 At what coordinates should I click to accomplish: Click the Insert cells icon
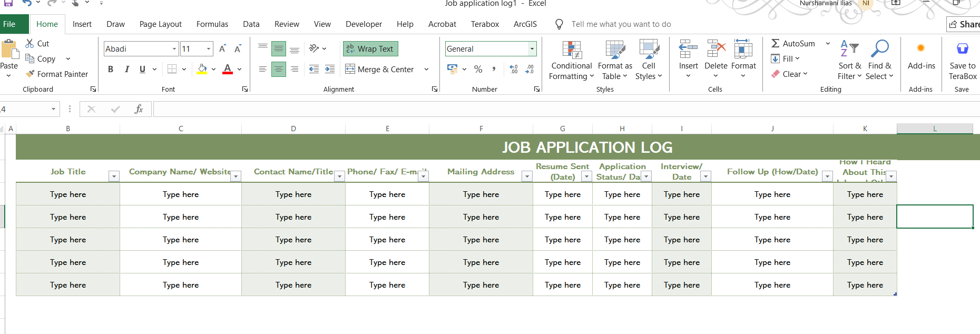(x=688, y=50)
